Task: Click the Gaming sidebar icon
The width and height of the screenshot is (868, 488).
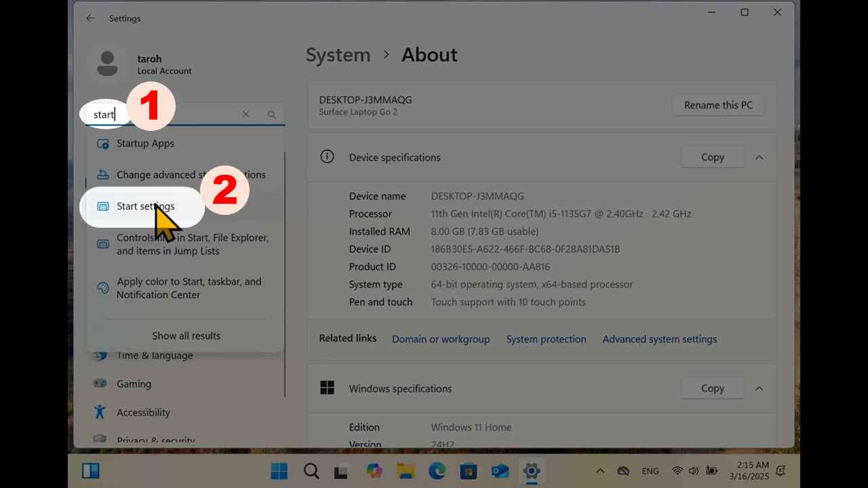Action: click(x=100, y=384)
